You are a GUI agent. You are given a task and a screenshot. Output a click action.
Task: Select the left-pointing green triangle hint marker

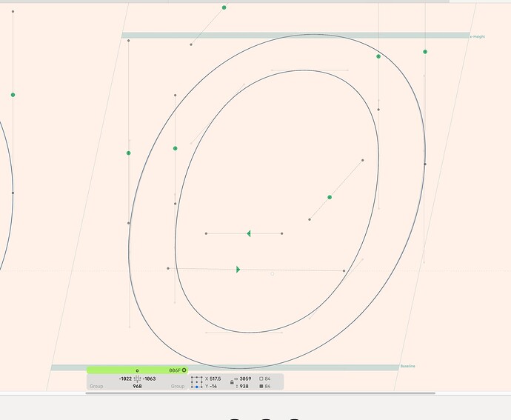coord(249,233)
